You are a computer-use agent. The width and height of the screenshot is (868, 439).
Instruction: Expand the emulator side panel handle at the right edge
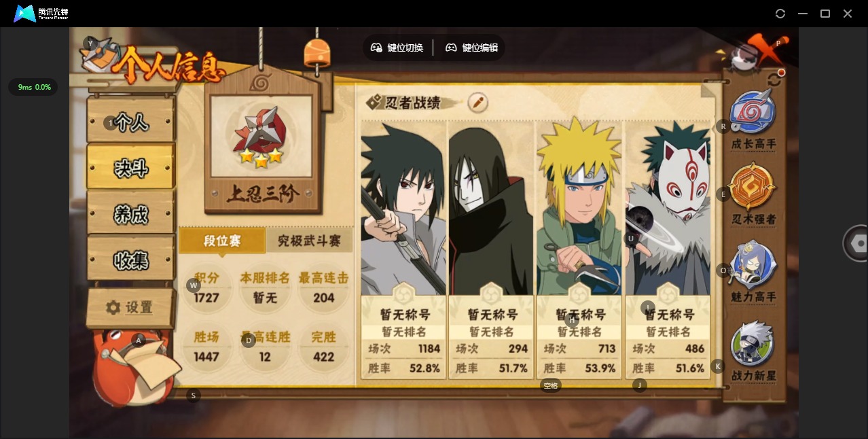point(856,244)
